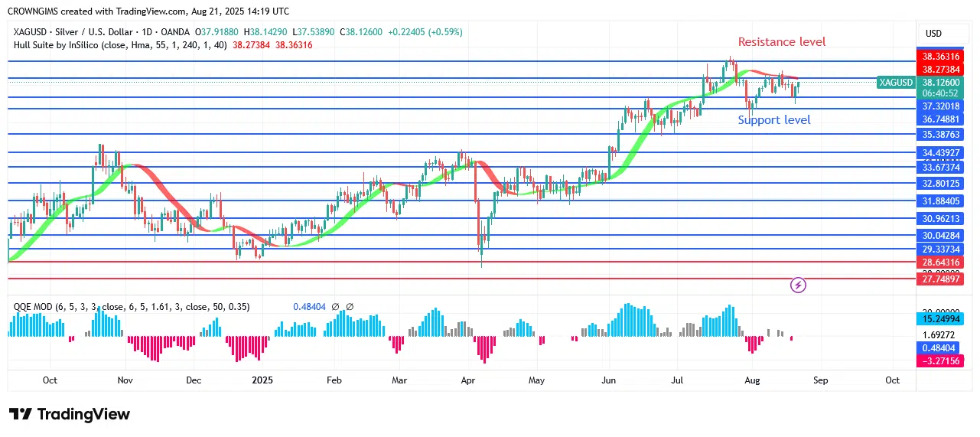Click the purple lightning bolt event icon

point(798,285)
